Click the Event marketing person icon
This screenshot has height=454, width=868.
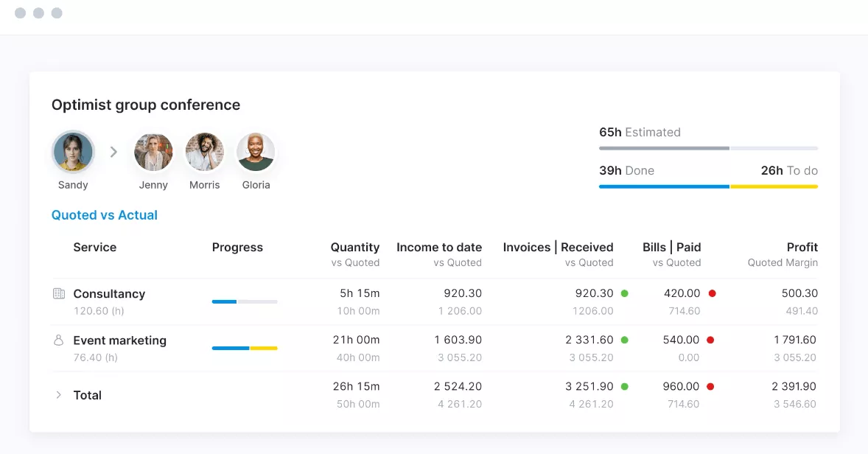59,340
